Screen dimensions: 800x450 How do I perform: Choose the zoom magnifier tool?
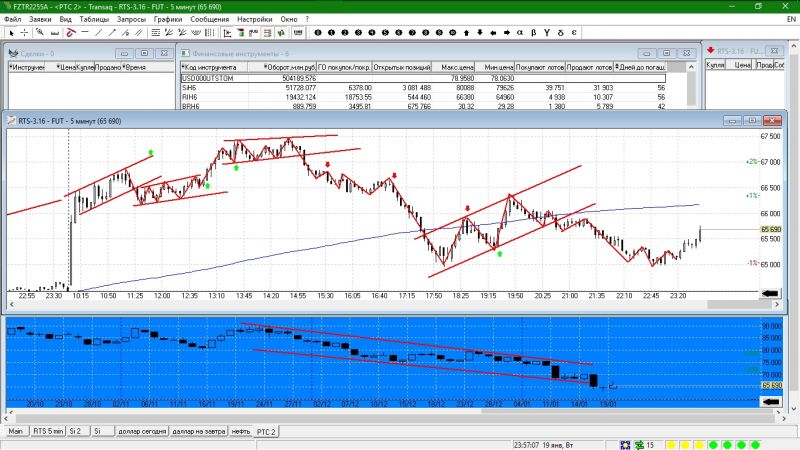point(40,33)
